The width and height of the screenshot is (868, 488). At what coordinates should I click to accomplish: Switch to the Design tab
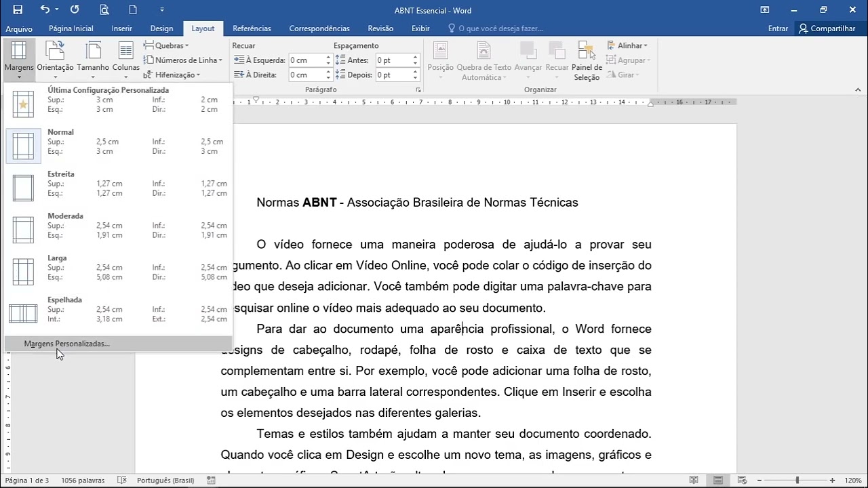tap(161, 28)
